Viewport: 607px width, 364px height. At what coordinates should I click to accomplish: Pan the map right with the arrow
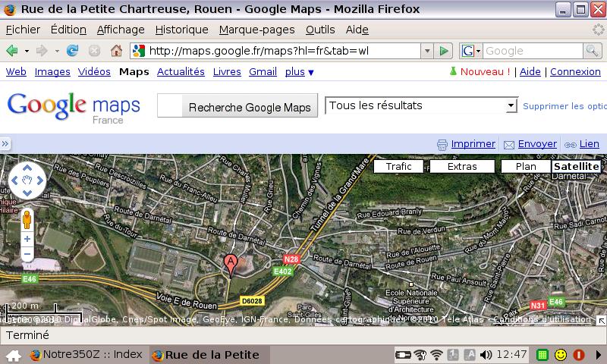coord(39,180)
